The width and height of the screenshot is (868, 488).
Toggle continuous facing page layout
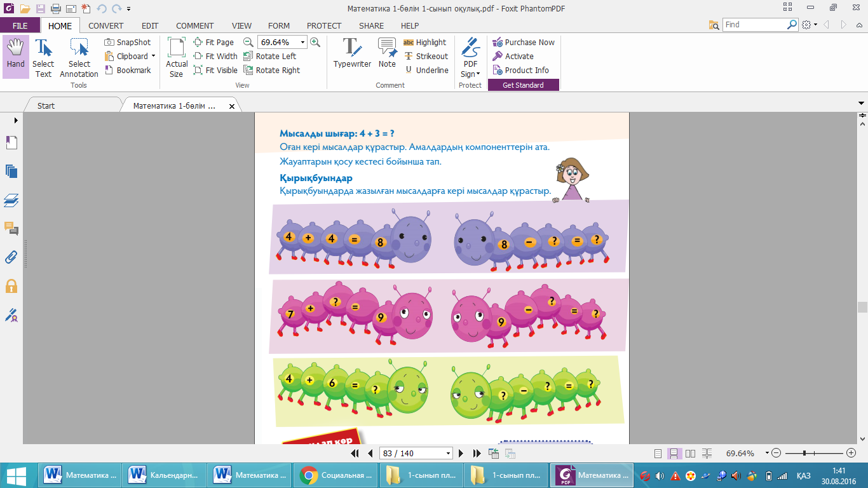click(x=705, y=454)
